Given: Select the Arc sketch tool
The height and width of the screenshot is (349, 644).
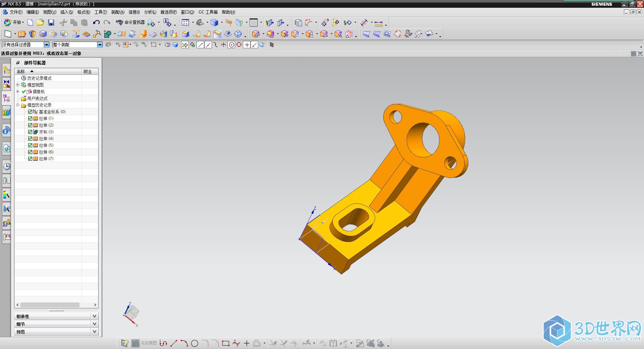Looking at the screenshot, I should (x=184, y=343).
